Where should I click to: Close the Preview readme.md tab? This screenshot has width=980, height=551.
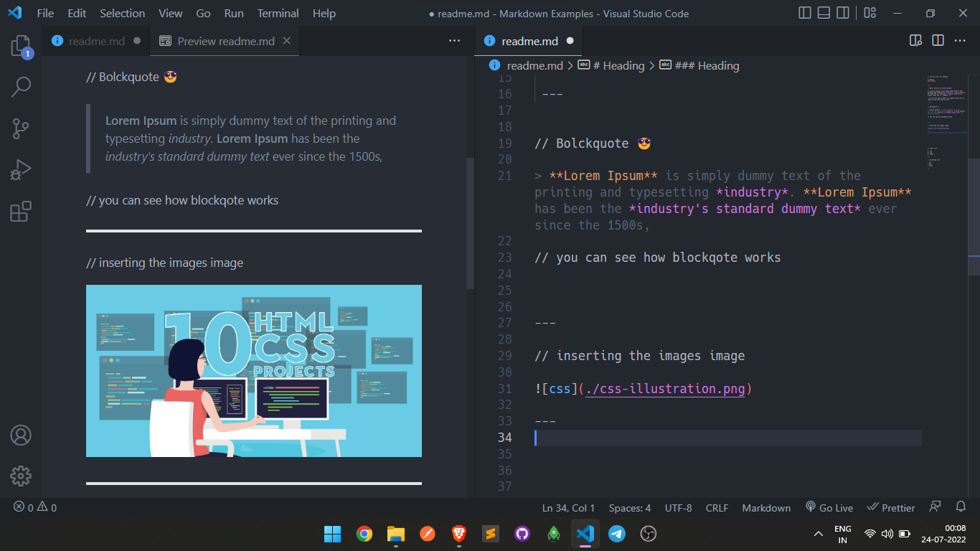(287, 41)
